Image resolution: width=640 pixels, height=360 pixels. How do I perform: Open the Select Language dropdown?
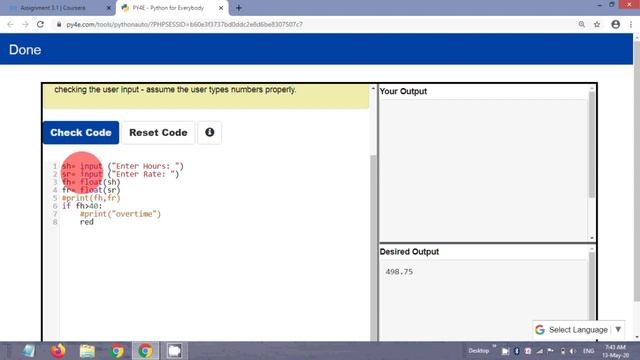578,330
